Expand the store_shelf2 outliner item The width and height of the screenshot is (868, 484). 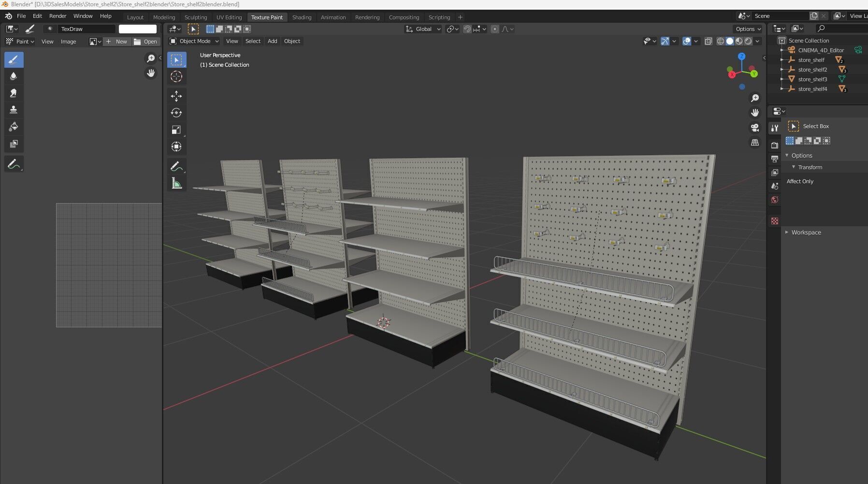point(782,70)
